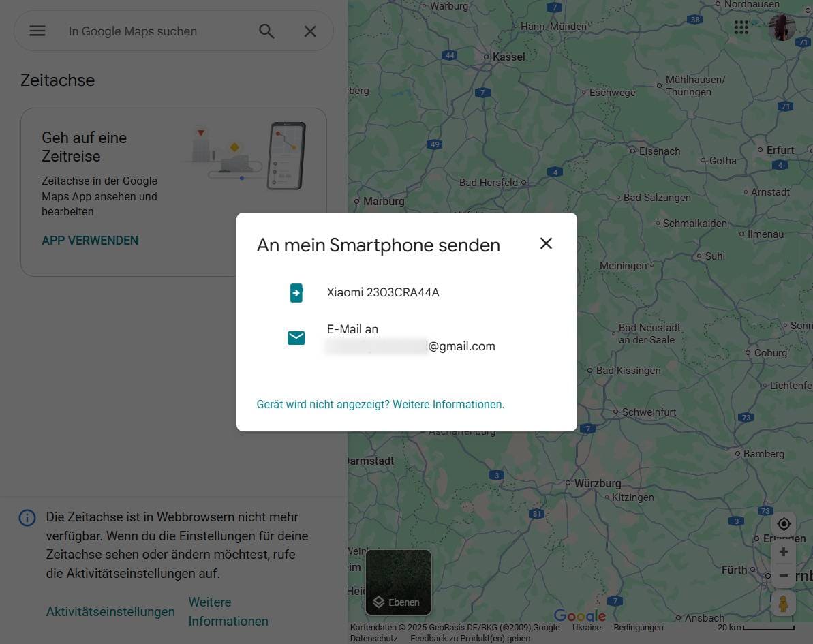Click the Kassel city label
813x644 pixels.
pos(508,57)
